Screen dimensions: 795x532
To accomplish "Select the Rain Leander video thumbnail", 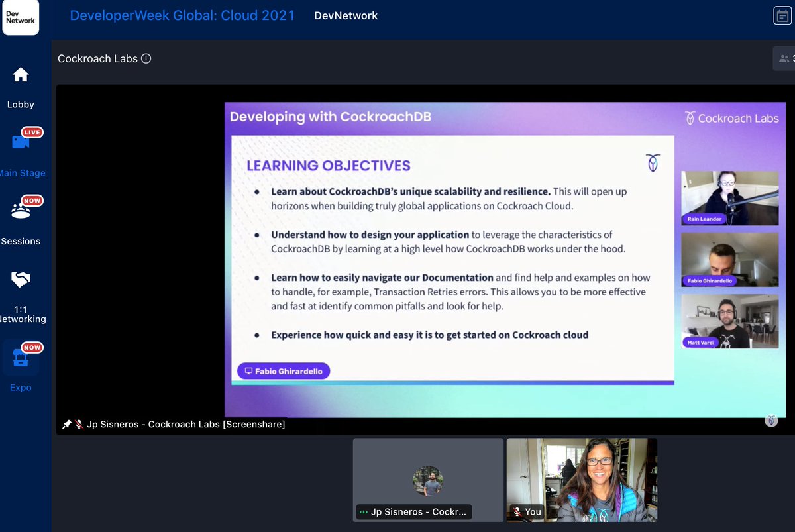I will [730, 198].
